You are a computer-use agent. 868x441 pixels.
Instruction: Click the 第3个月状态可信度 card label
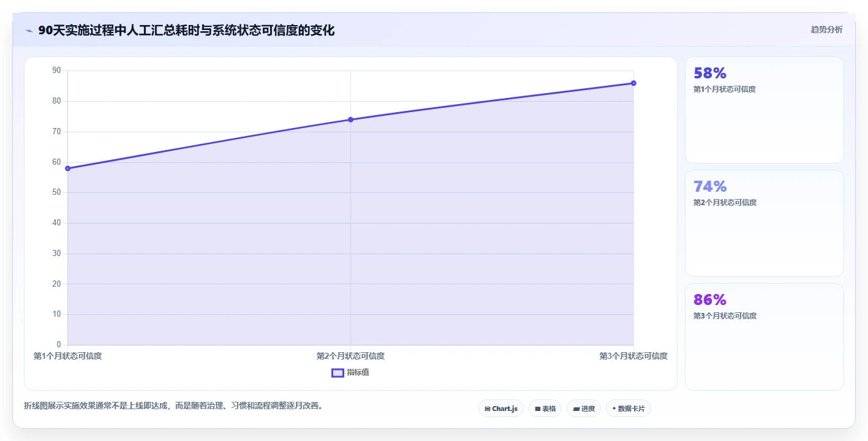click(x=725, y=316)
